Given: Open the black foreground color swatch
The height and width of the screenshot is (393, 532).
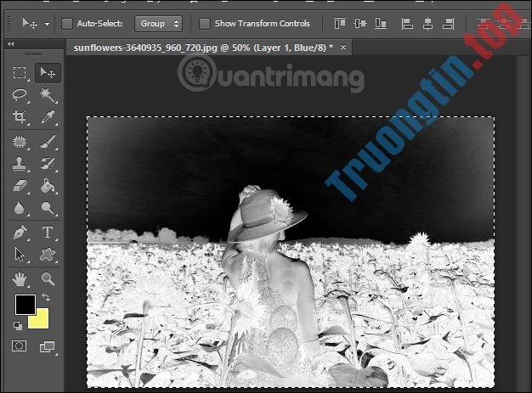Looking at the screenshot, I should tap(25, 304).
